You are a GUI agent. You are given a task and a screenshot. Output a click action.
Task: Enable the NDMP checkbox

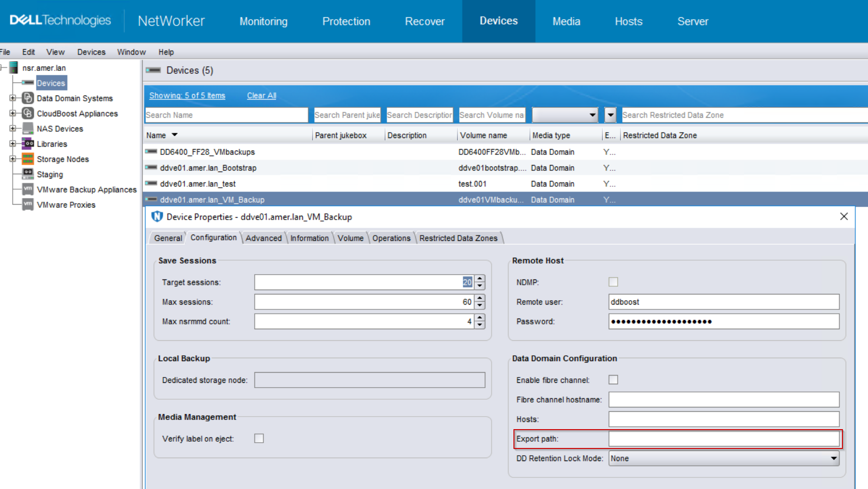click(x=613, y=282)
